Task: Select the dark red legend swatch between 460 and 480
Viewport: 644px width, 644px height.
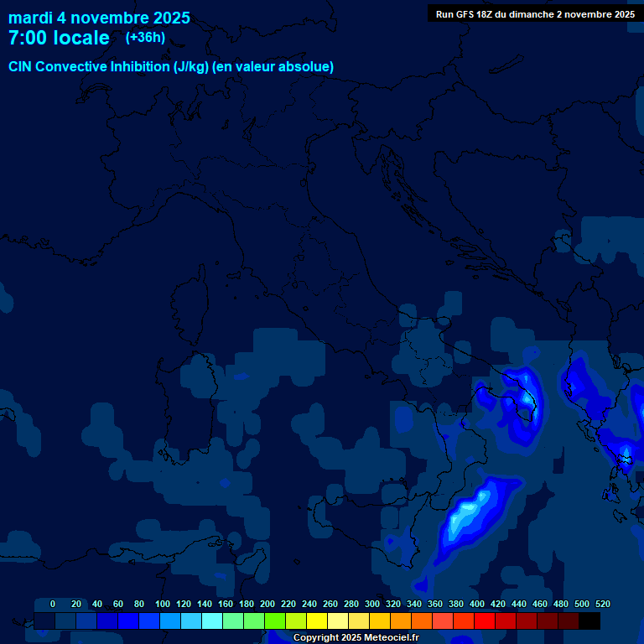Action: click(x=548, y=621)
